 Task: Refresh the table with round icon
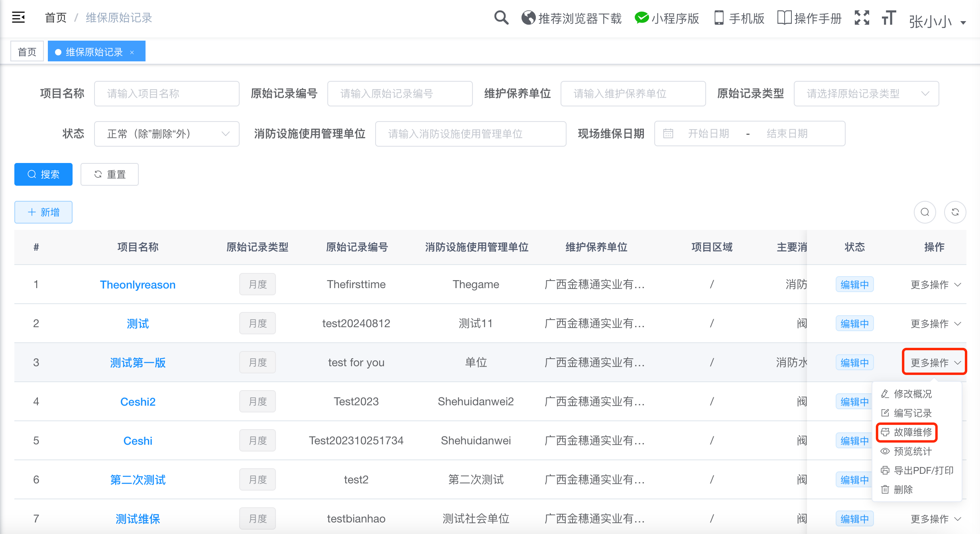(955, 212)
